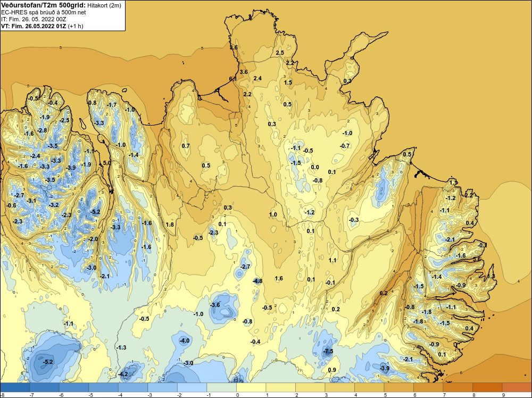This screenshot has width=532, height=398.
Task: Click the legend color swatch between 4 and 5
Action: [369, 387]
